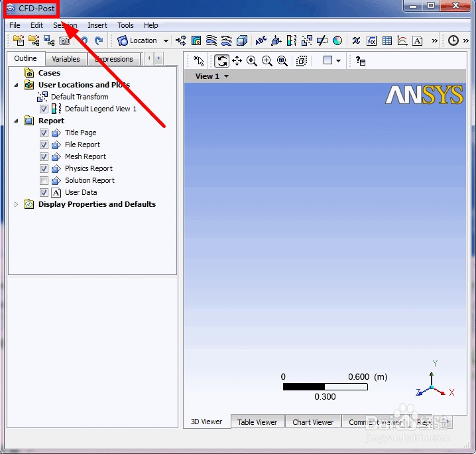The image size is (476, 454).
Task: Insert a Contour plot via toolbar icon
Action: (196, 40)
